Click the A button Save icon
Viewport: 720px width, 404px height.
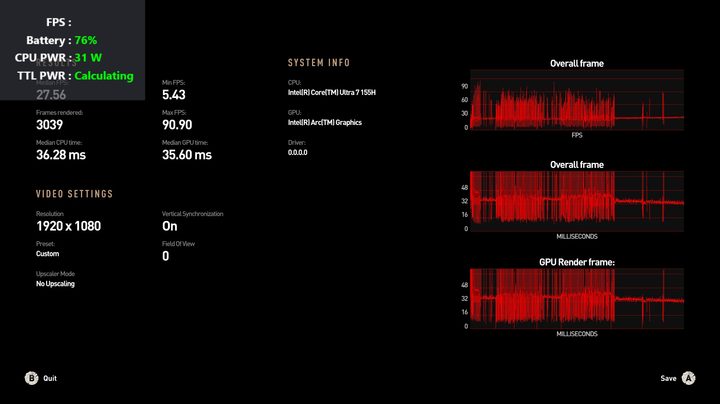(688, 378)
